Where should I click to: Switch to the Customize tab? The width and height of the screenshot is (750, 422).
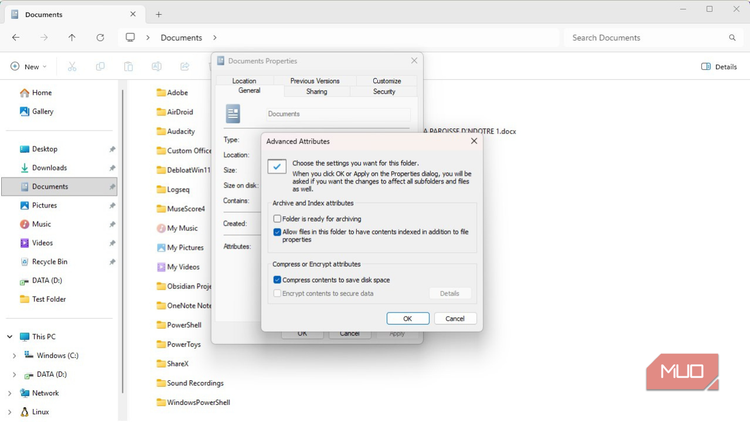coord(386,81)
